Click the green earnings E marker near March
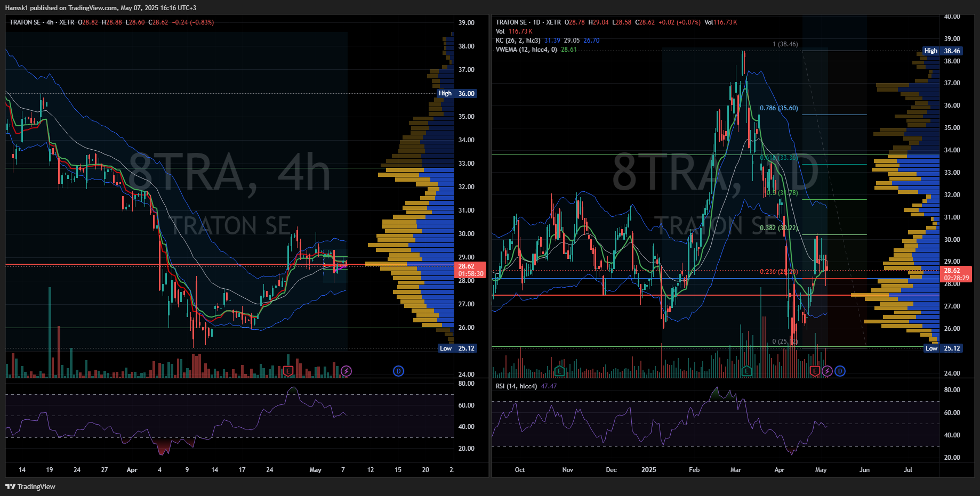This screenshot has width=980, height=496. coord(746,371)
